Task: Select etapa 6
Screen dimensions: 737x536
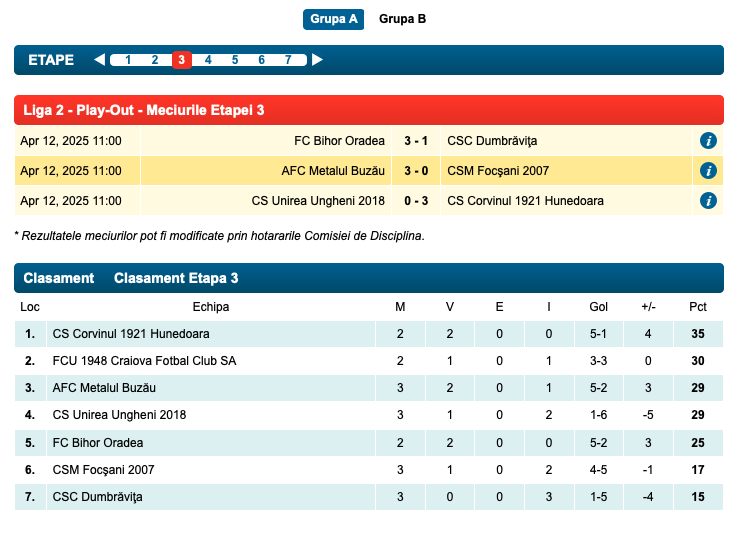Action: 261,60
